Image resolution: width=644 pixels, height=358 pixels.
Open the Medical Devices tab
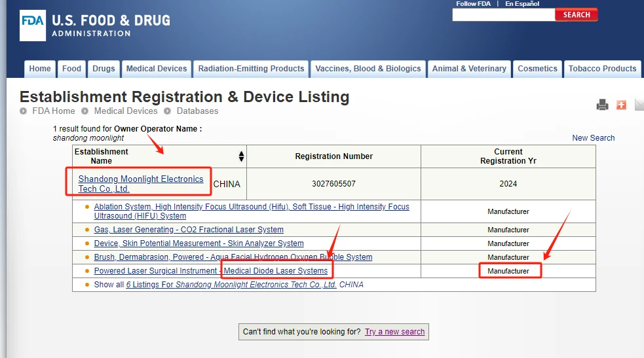pyautogui.click(x=157, y=69)
